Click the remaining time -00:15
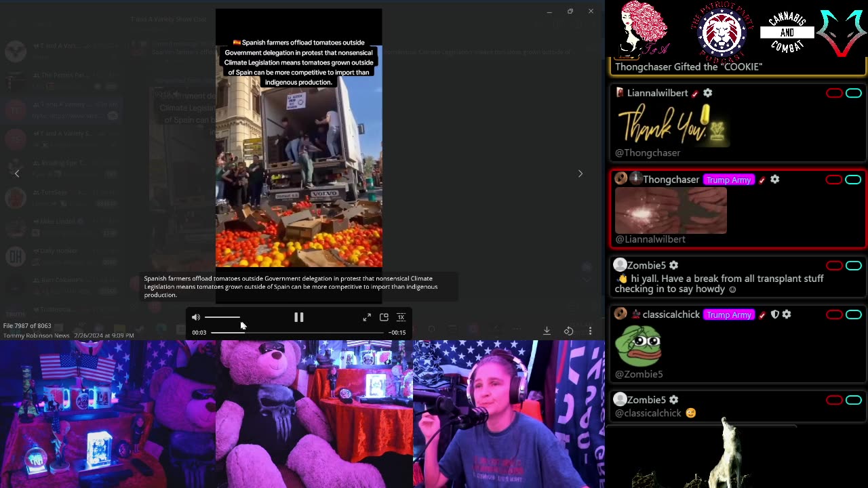This screenshot has width=868, height=488. [x=397, y=333]
